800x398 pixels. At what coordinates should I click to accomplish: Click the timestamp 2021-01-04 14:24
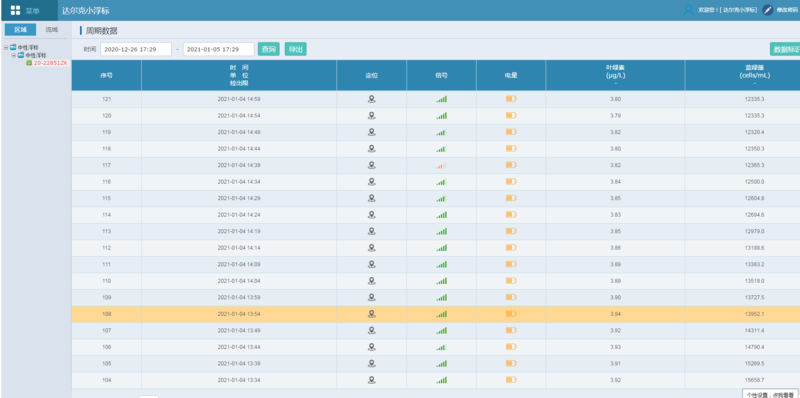tap(239, 215)
